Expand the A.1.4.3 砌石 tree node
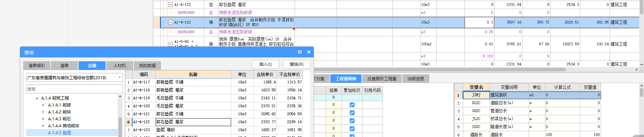Image resolution: width=644 pixels, height=137 pixels. 43,119
